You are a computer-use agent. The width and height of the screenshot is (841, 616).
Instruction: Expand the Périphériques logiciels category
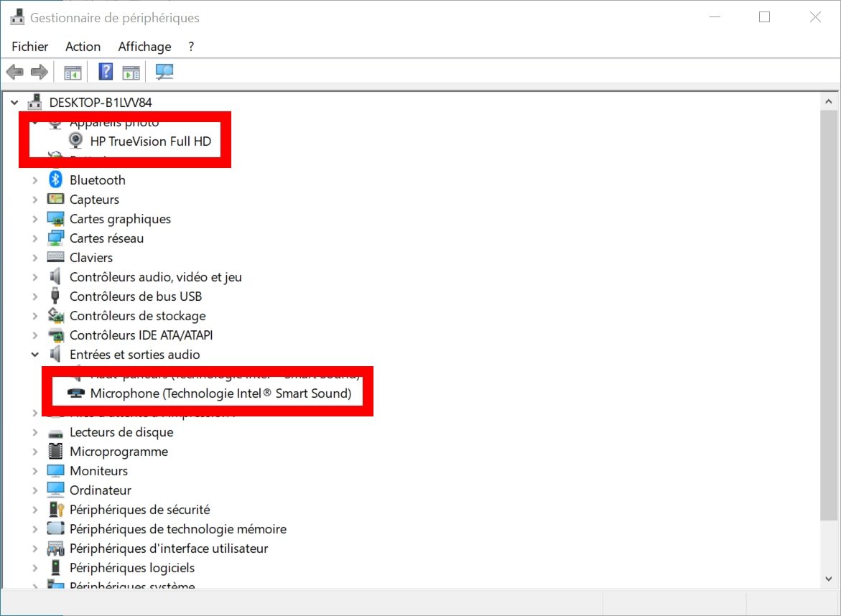(x=35, y=568)
